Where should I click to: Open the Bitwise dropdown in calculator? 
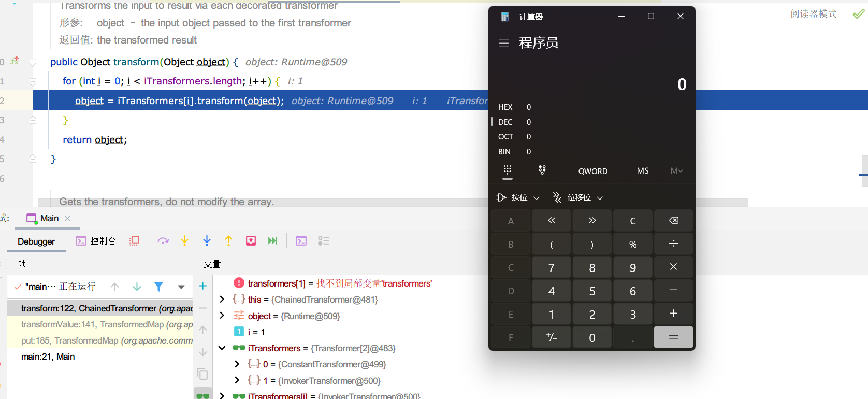(x=518, y=197)
